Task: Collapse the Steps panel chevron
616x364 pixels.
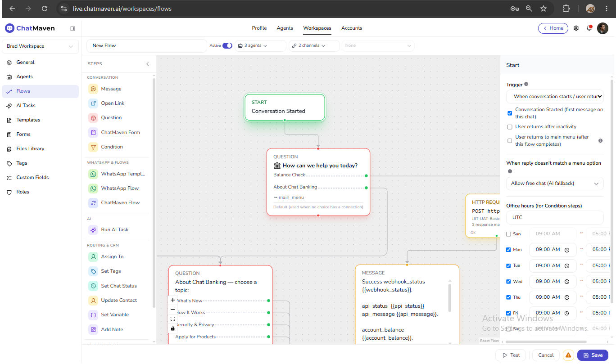Action: [x=147, y=64]
